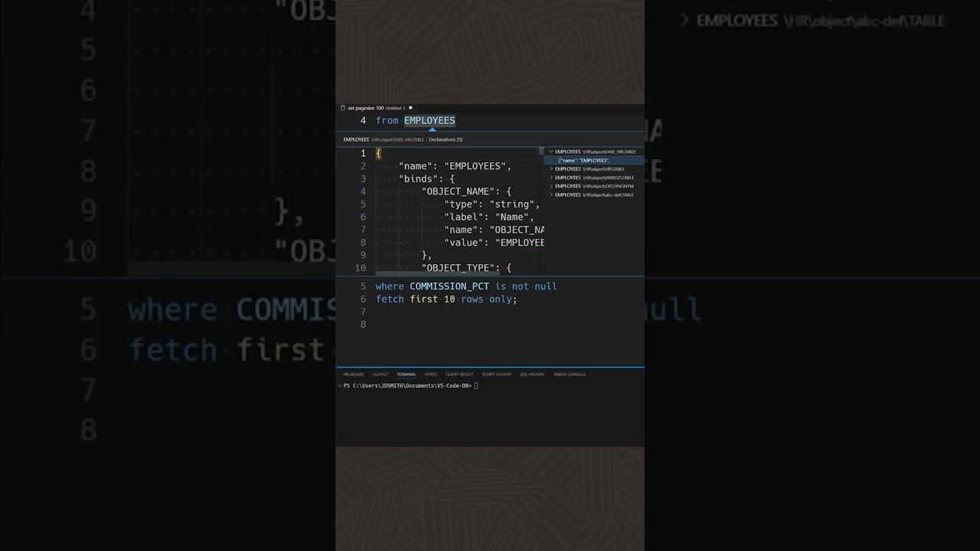Expand the EMPLOYEES abc-def TABLE reference
980x551 pixels.
(x=550, y=195)
